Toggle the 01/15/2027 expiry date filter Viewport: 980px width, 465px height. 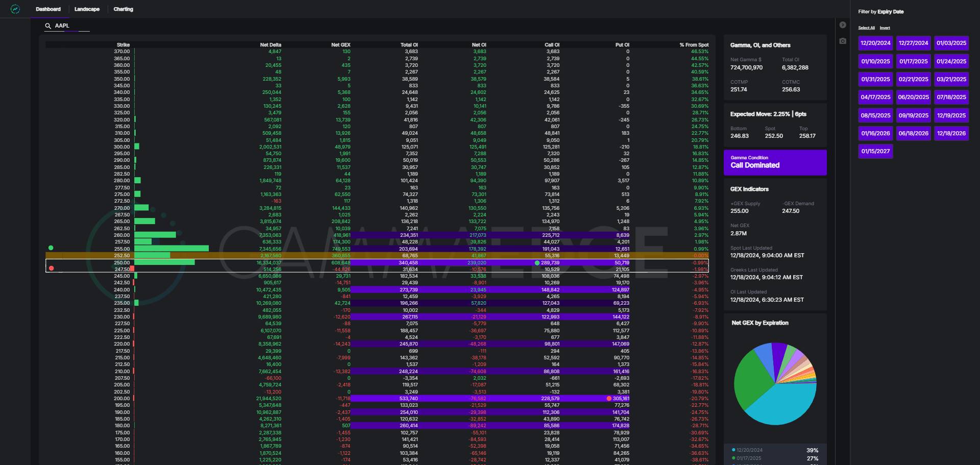875,151
